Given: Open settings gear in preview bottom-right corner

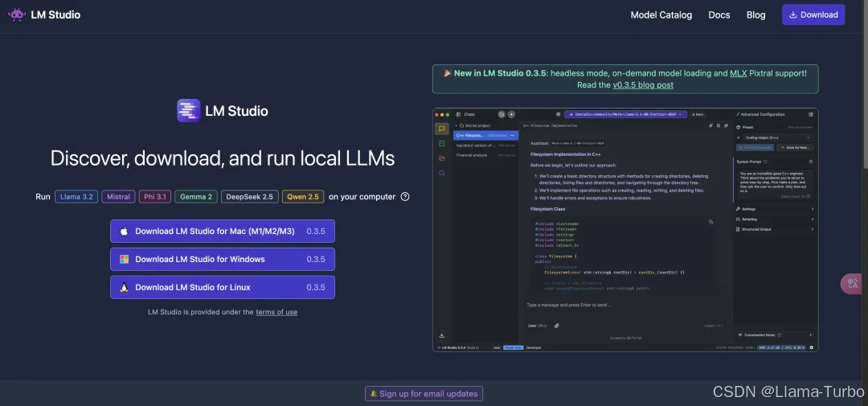Looking at the screenshot, I should pos(812,348).
